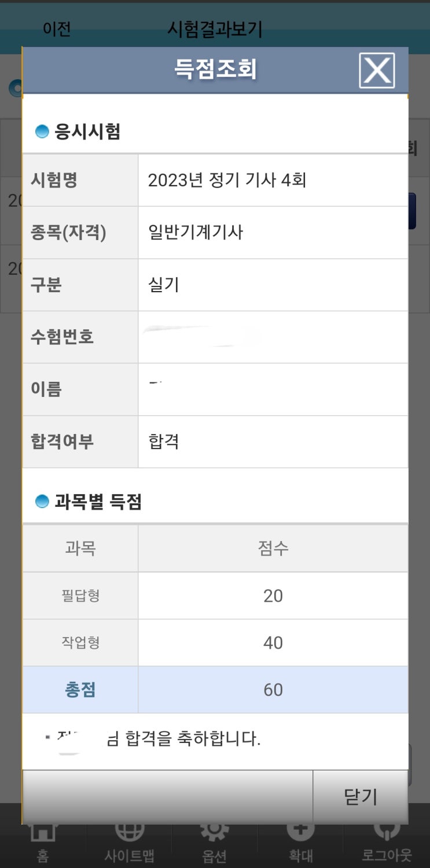Click the blue bullet beside 과목별 득점
This screenshot has width=430, height=868.
coord(42,502)
